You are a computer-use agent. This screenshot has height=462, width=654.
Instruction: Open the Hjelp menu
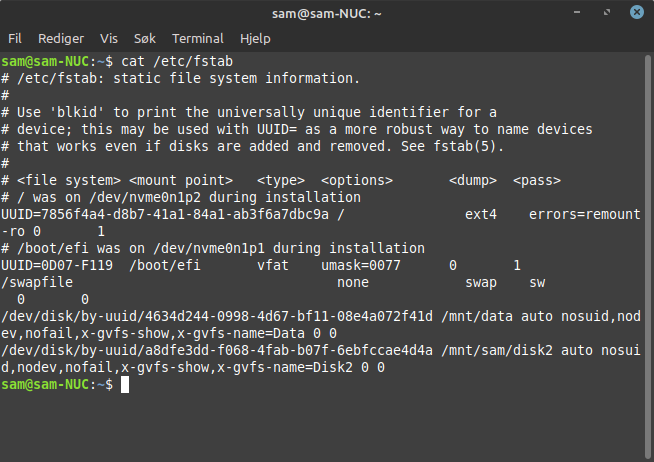coord(255,39)
